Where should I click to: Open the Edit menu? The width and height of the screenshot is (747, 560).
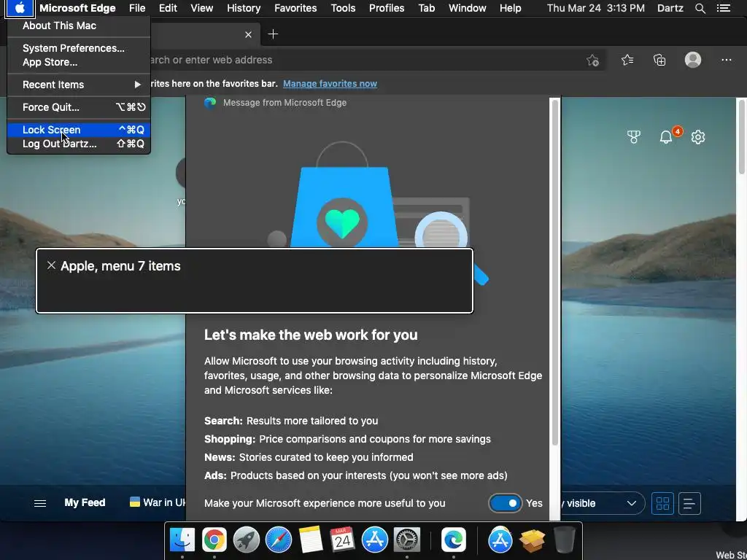169,8
